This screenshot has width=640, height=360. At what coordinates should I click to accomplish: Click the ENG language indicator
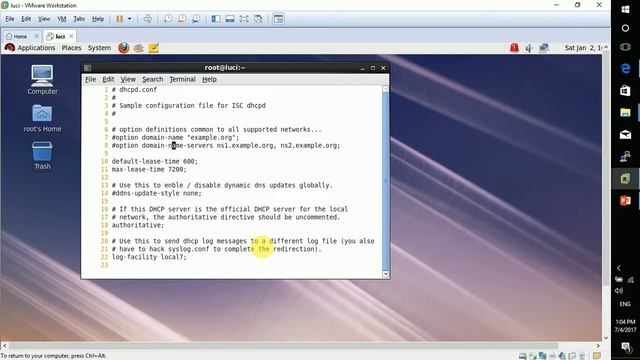pyautogui.click(x=625, y=304)
